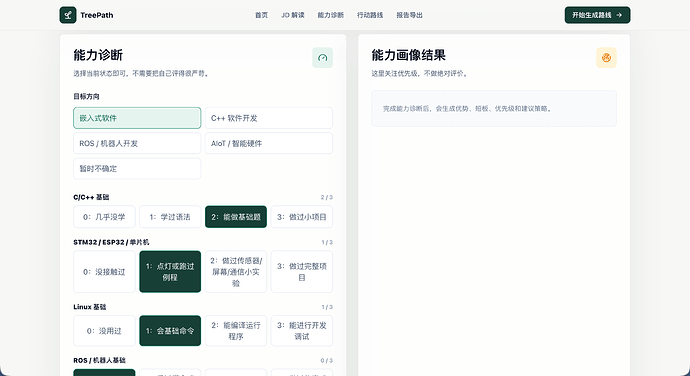Click the 0 / 3 score for ROS
The image size is (690, 376).
coord(327,360)
